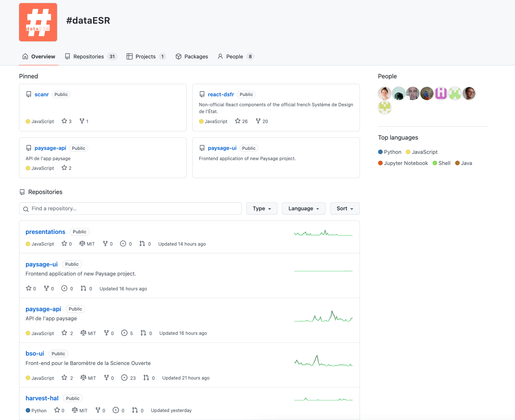Open the presentations repository

tap(45, 232)
